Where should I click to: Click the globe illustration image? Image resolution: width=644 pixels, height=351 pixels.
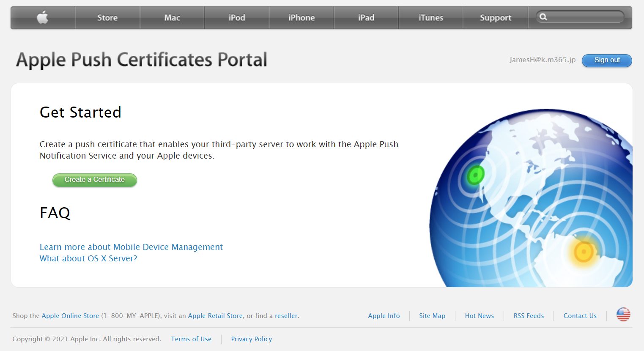tap(531, 199)
